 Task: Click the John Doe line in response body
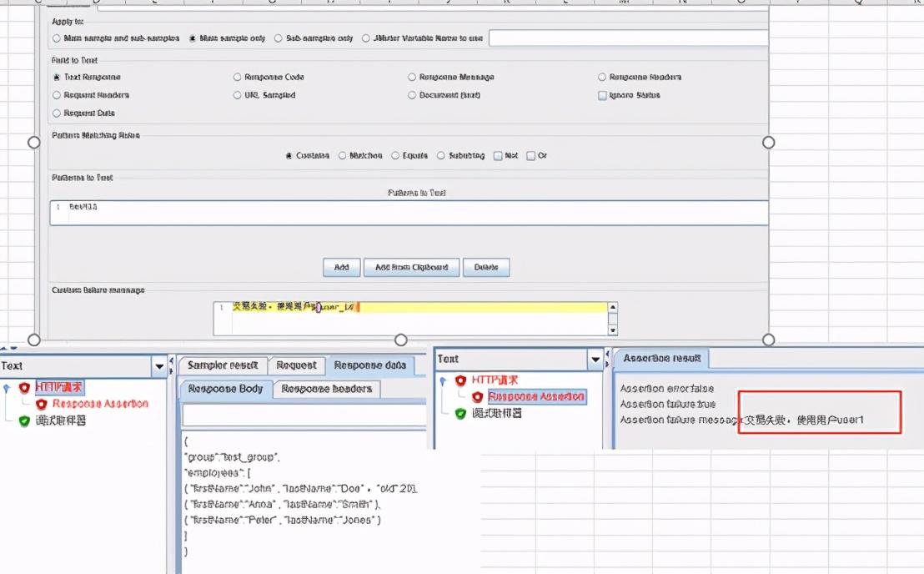tap(300, 489)
